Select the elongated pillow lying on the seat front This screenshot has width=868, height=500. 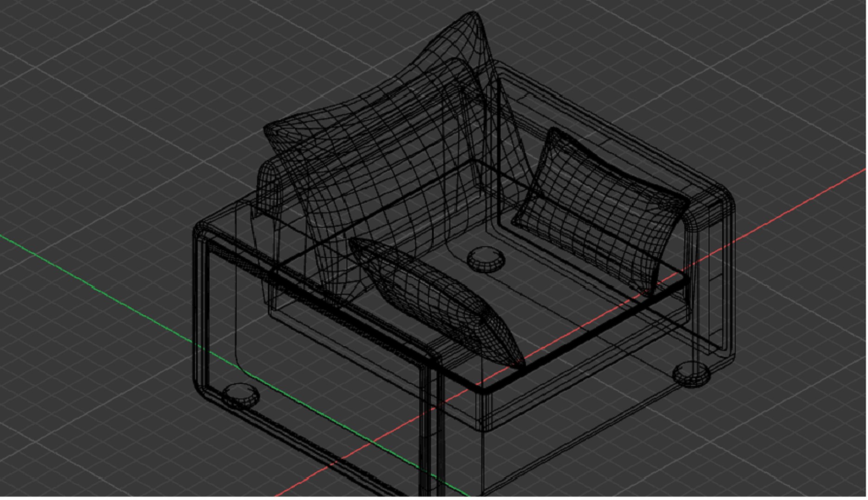tap(437, 303)
